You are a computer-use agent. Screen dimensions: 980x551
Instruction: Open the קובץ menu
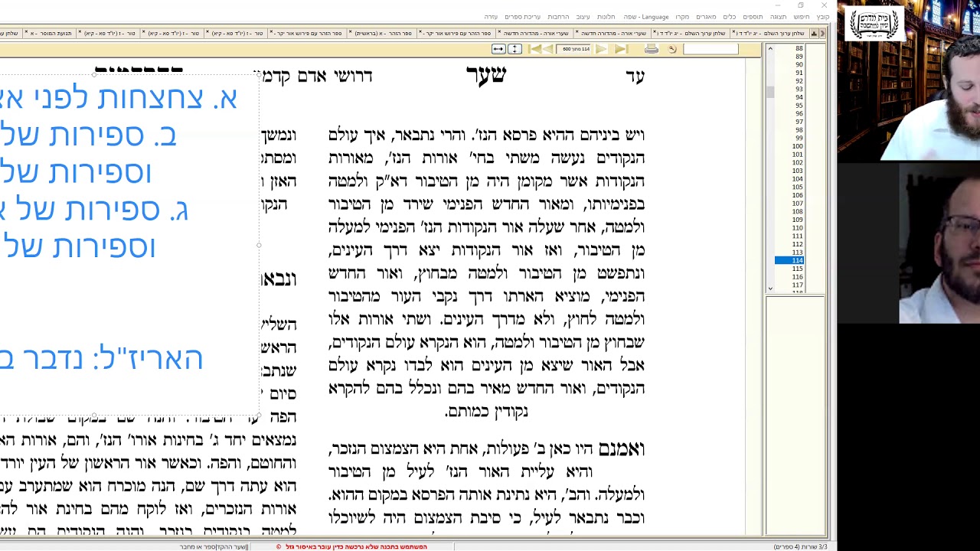tap(822, 17)
